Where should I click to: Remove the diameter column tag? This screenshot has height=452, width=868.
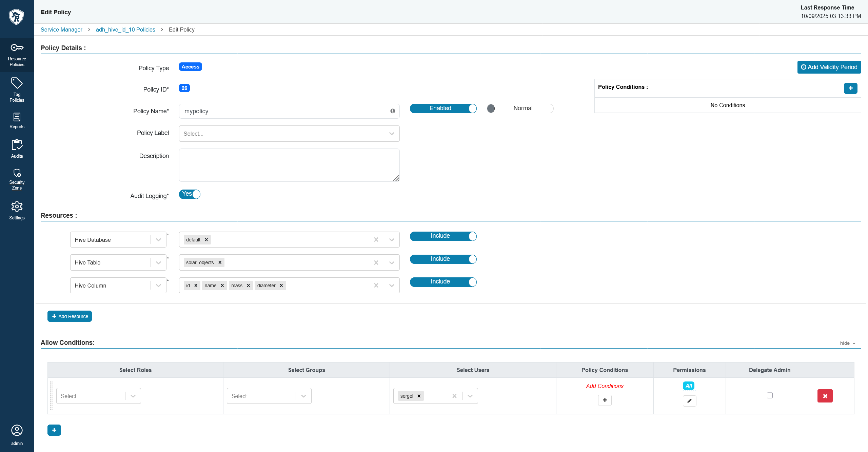pos(281,286)
